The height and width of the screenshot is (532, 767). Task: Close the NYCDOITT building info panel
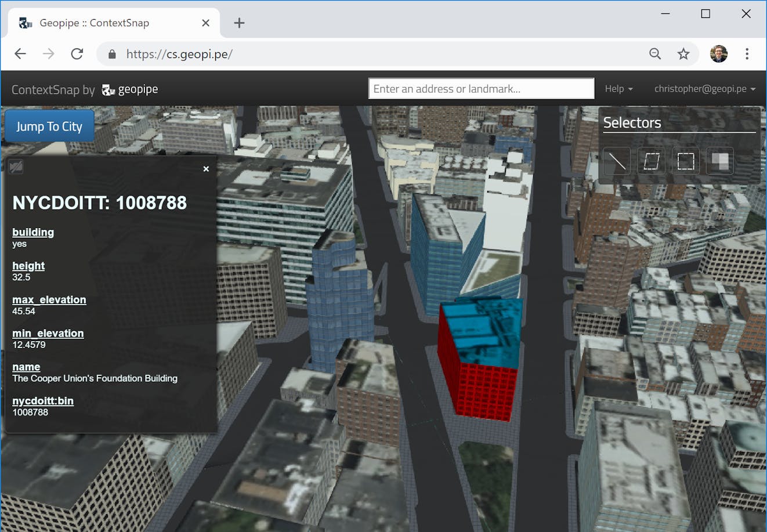click(x=206, y=169)
